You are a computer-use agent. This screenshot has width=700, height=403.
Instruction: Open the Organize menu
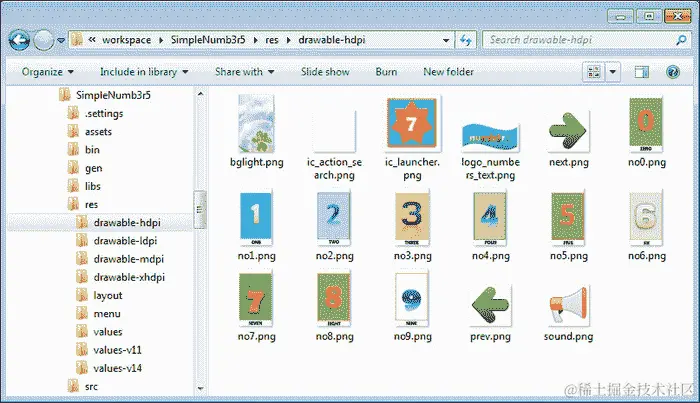click(48, 72)
